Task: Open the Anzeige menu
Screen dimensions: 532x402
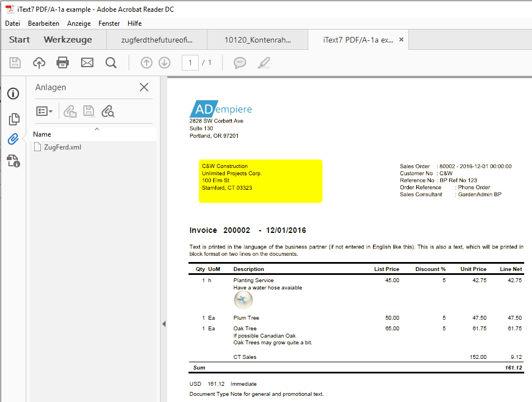Action: [79, 24]
